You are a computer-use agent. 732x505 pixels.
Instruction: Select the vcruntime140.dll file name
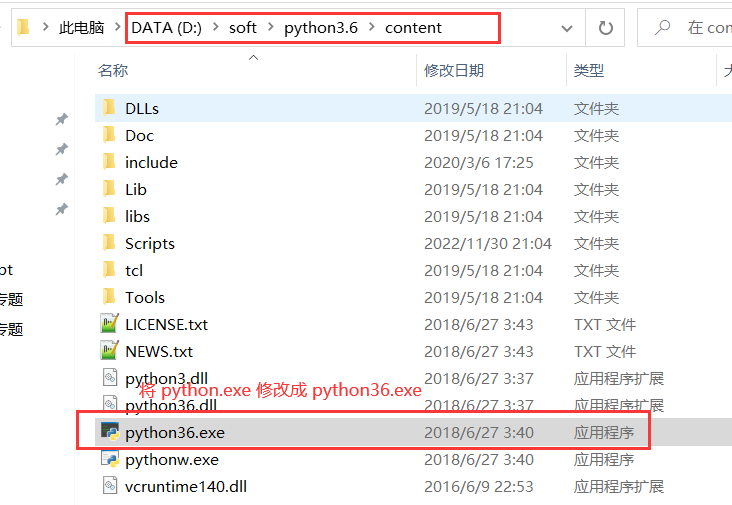(186, 486)
